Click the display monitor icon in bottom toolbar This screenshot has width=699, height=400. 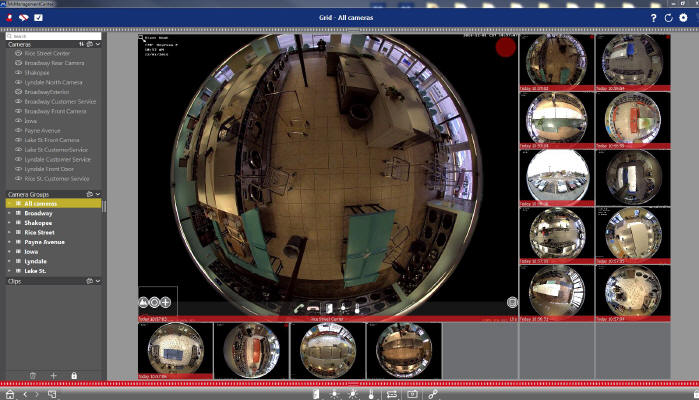[412, 394]
